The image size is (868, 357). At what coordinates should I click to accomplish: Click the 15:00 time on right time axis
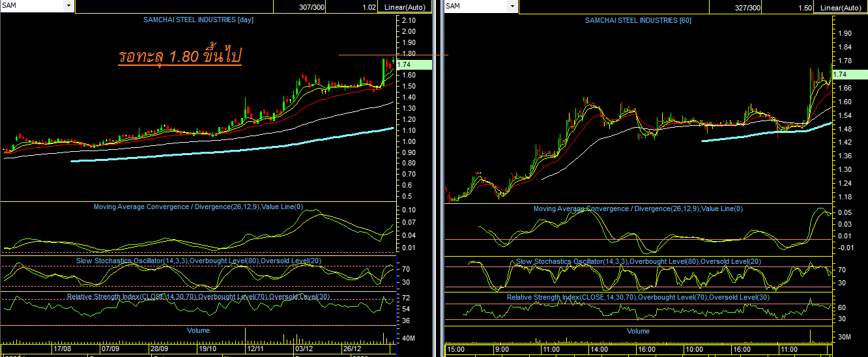(456, 350)
